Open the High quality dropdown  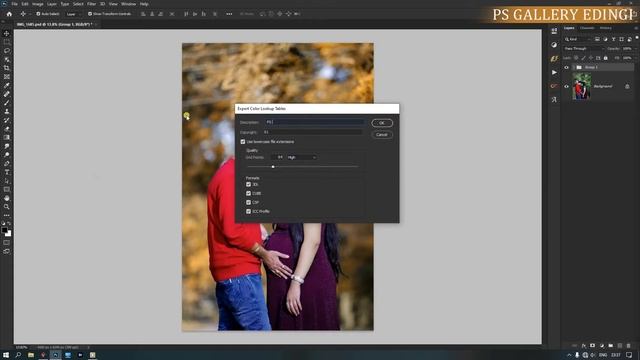(x=302, y=158)
